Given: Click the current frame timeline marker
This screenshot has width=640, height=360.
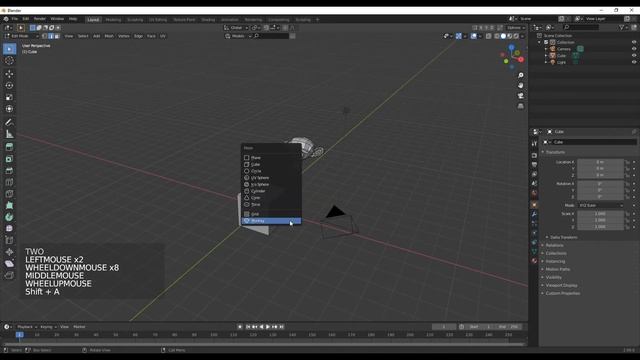Looking at the screenshot, I should (19, 335).
